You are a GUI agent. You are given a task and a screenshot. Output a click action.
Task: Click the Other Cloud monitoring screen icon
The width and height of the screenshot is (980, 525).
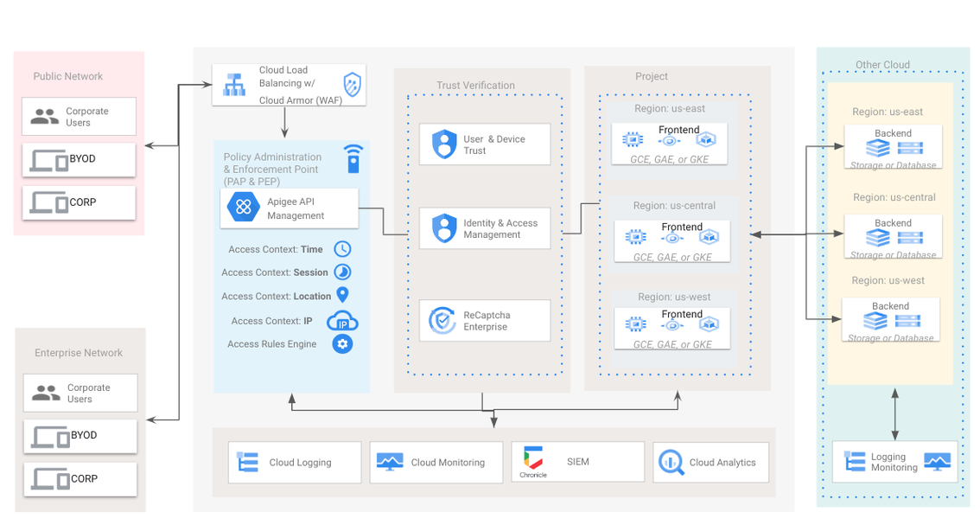pyautogui.click(x=937, y=462)
